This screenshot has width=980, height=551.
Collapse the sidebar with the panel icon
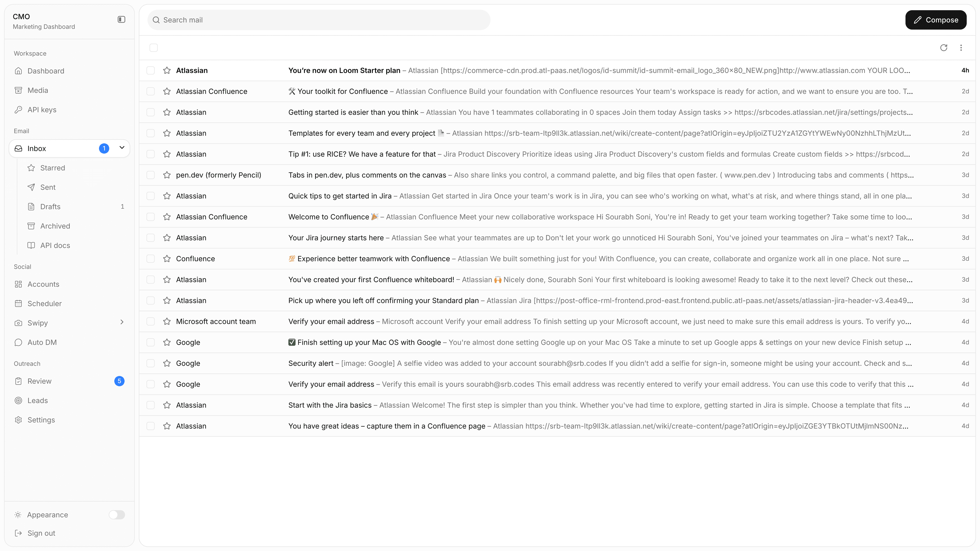pos(121,19)
